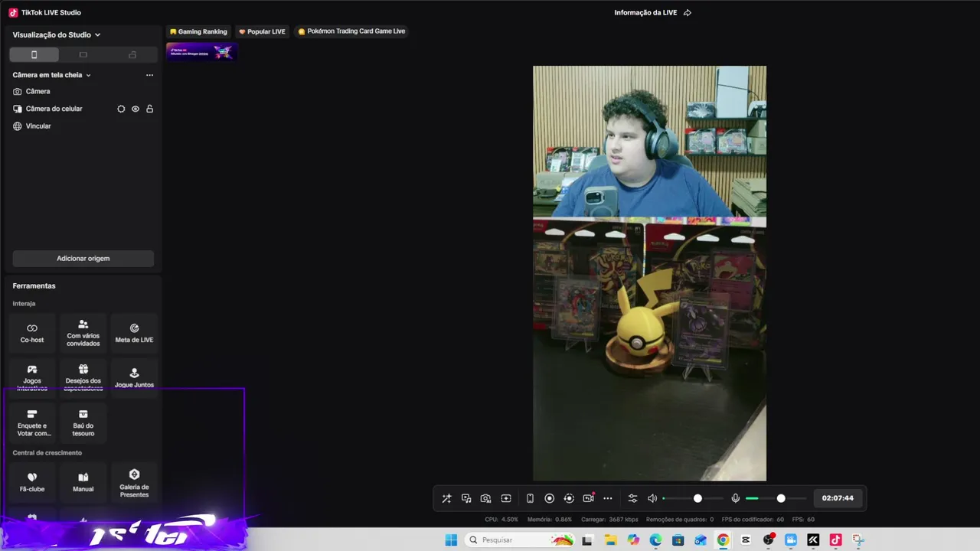
Task: Select the locked layout tab
Action: (x=132, y=54)
